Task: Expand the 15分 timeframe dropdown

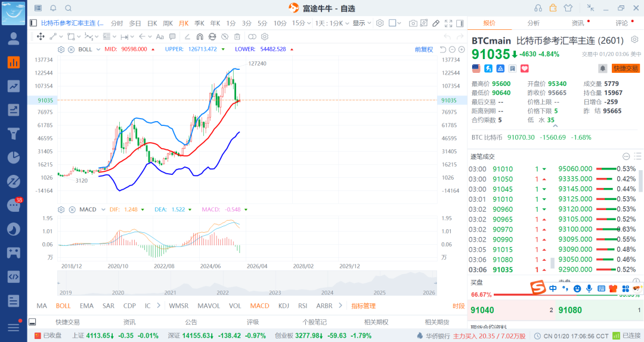Action: [x=299, y=23]
